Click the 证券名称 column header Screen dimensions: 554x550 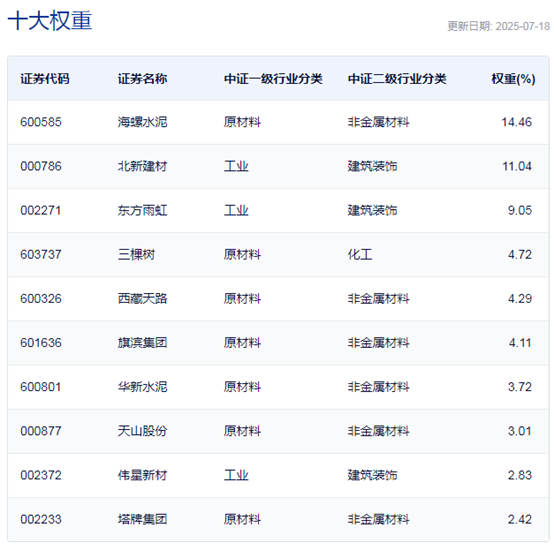click(142, 78)
